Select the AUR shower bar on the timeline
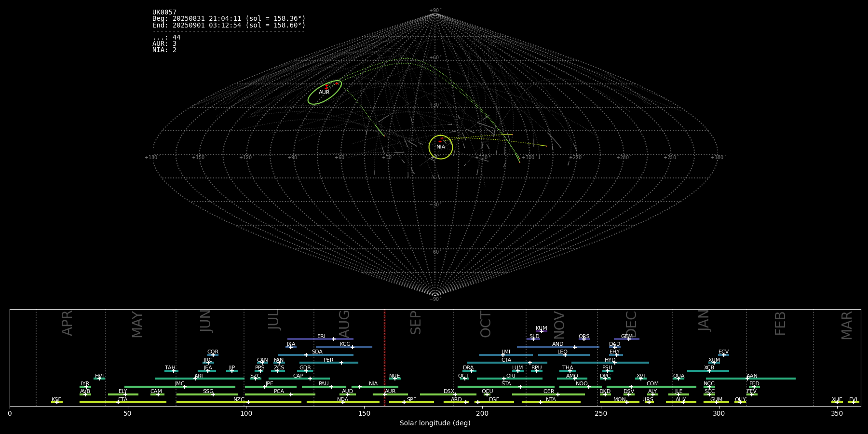Viewport: 868px width, 434px height. (390, 394)
